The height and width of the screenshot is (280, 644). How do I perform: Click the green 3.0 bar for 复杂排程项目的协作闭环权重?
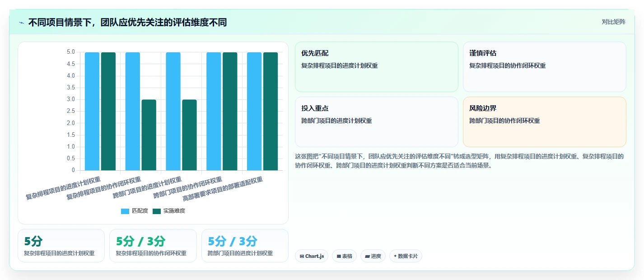coord(149,135)
